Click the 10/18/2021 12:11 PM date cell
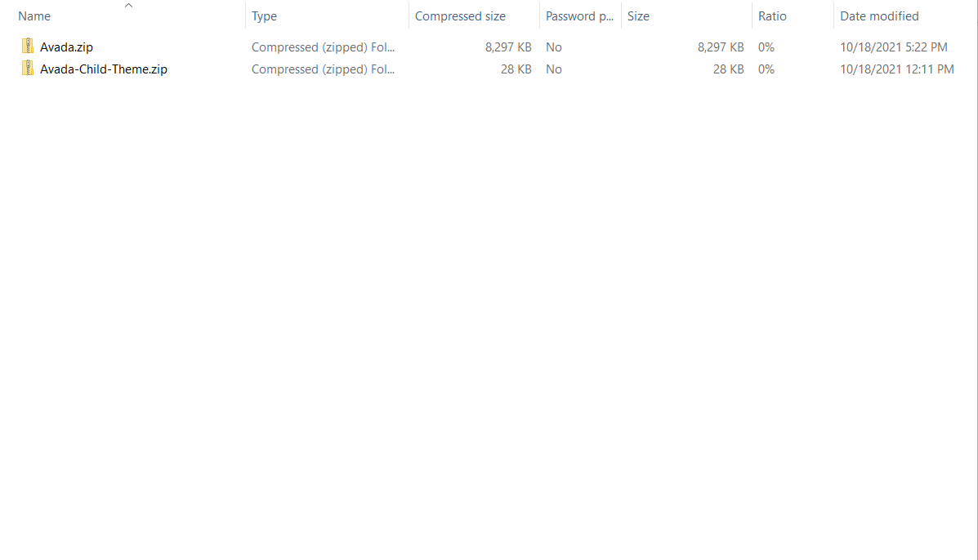Viewport: 978px width, 560px height. point(897,69)
